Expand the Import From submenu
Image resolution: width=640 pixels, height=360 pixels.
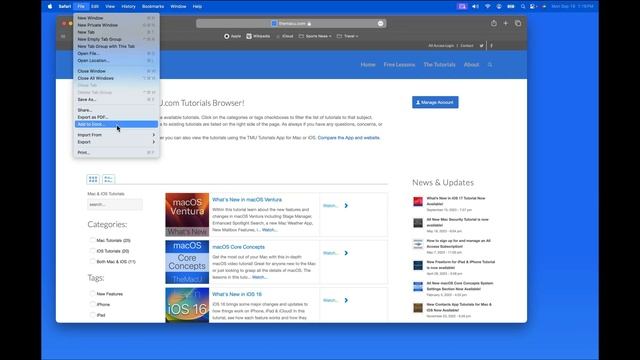coord(116,135)
